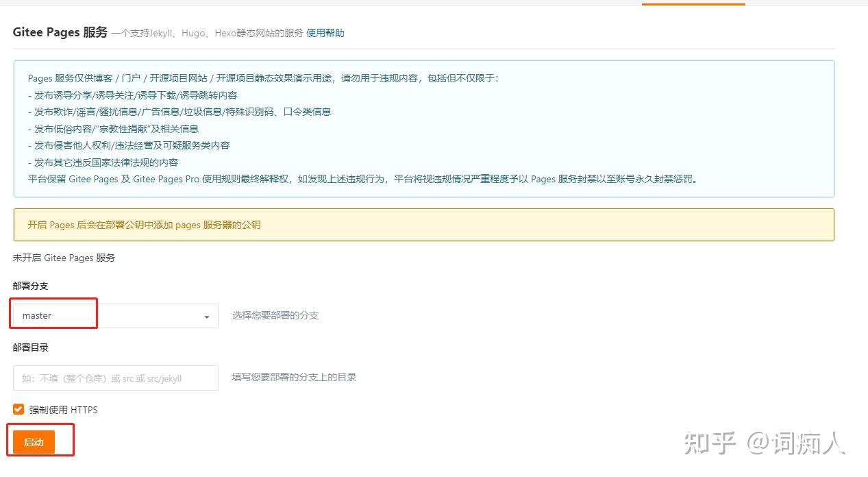Click the yellow Pages 公钥 warning banner
868x477 pixels.
tap(423, 223)
